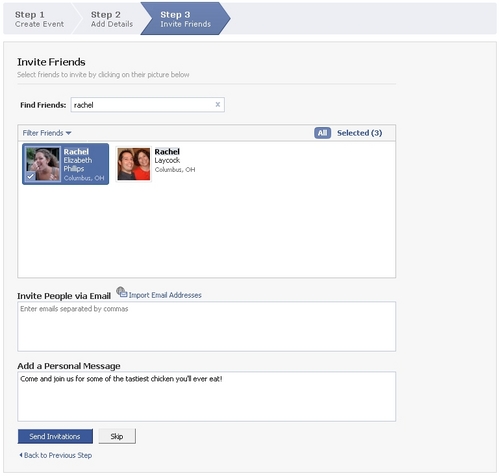Select Step 3 Invite Friends tab
This screenshot has width=500, height=476.
(185, 19)
